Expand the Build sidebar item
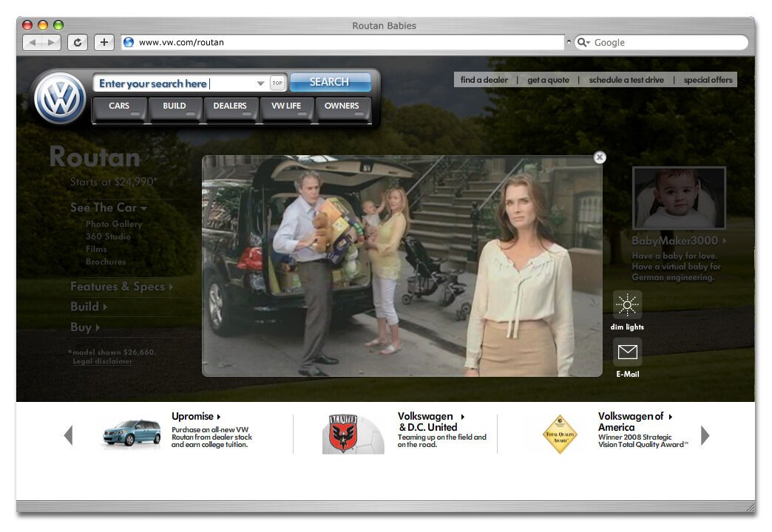 click(x=89, y=307)
